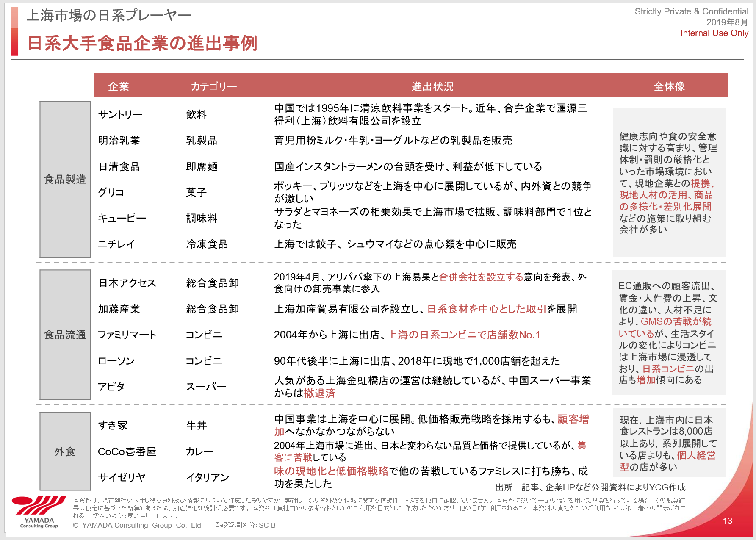Click the company name キユーピー
This screenshot has height=540, width=756.
(x=122, y=218)
